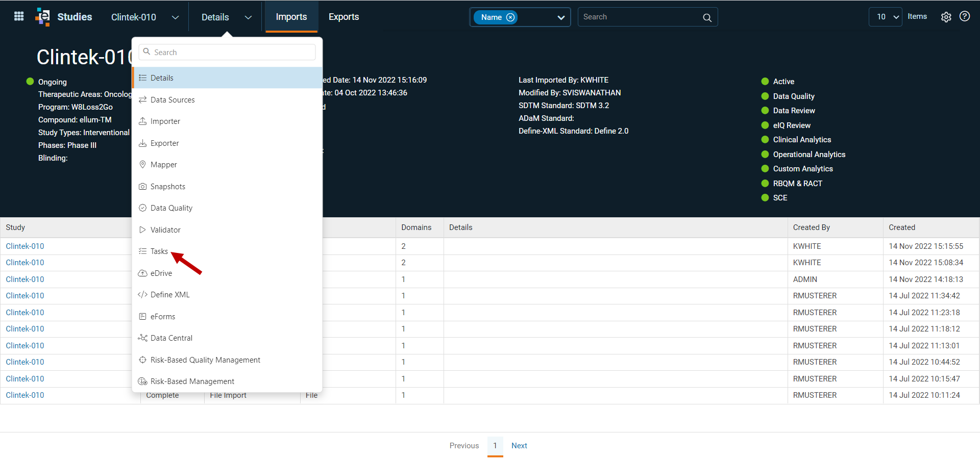Expand the search filter field dropdown
This screenshot has height=460, width=980.
561,17
